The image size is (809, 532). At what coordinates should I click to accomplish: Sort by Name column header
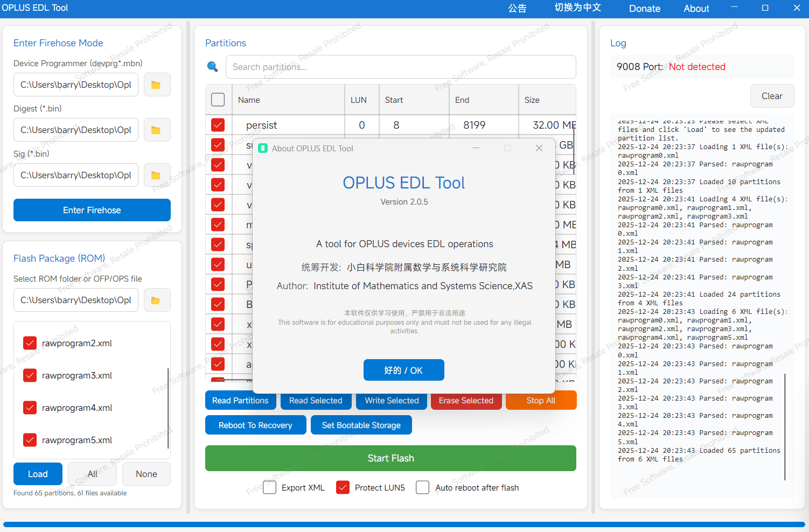click(x=288, y=100)
